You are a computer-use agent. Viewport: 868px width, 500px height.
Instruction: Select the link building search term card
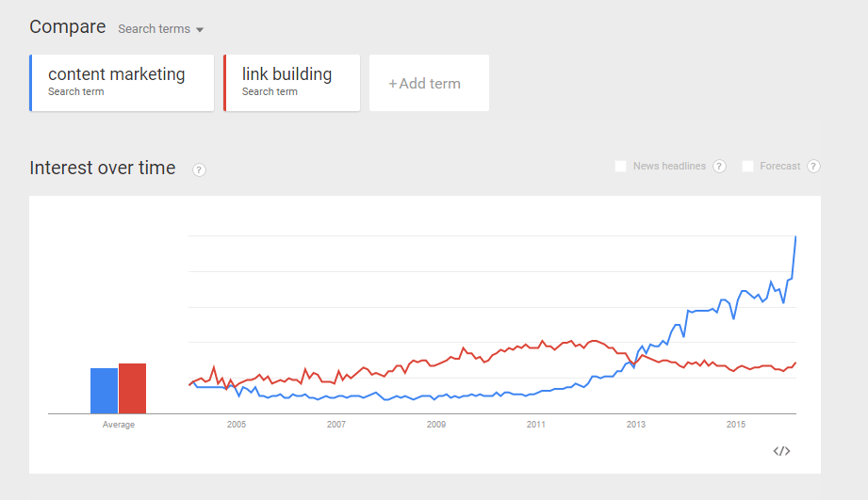pos(292,83)
